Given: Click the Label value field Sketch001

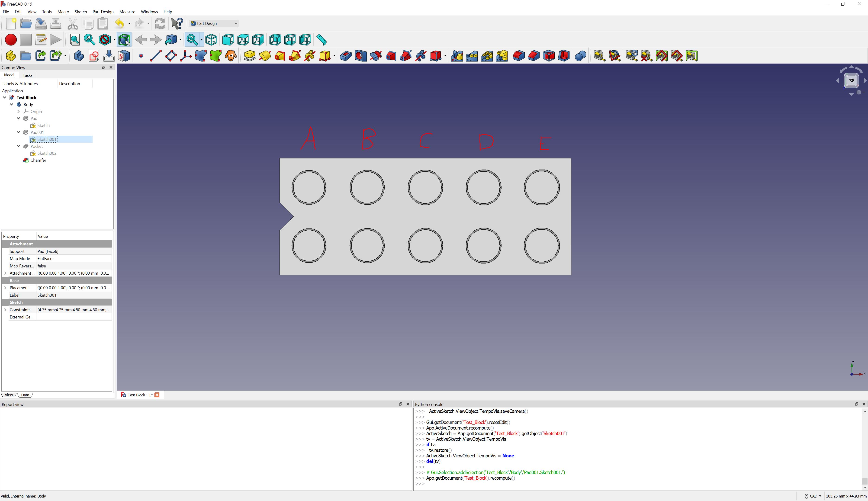Looking at the screenshot, I should pos(74,295).
